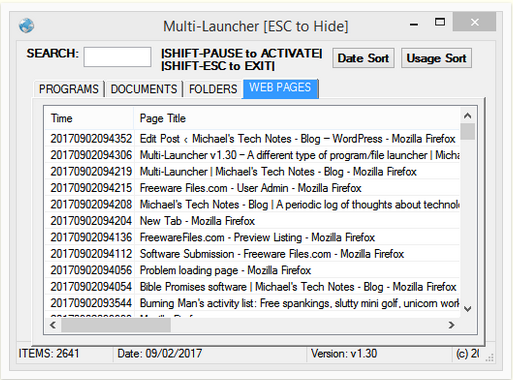Switch to the PROGRAMS tab
513x380 pixels.
(69, 89)
